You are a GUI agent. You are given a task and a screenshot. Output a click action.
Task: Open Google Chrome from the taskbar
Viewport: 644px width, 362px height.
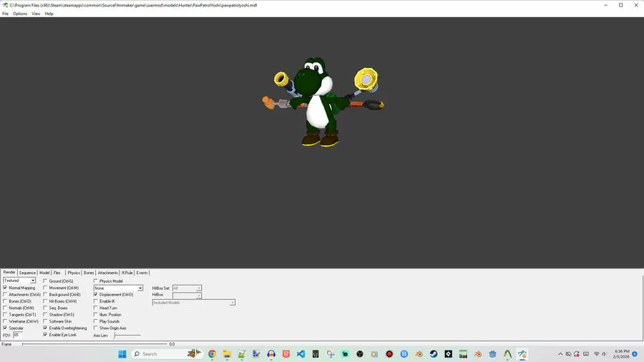(x=212, y=354)
